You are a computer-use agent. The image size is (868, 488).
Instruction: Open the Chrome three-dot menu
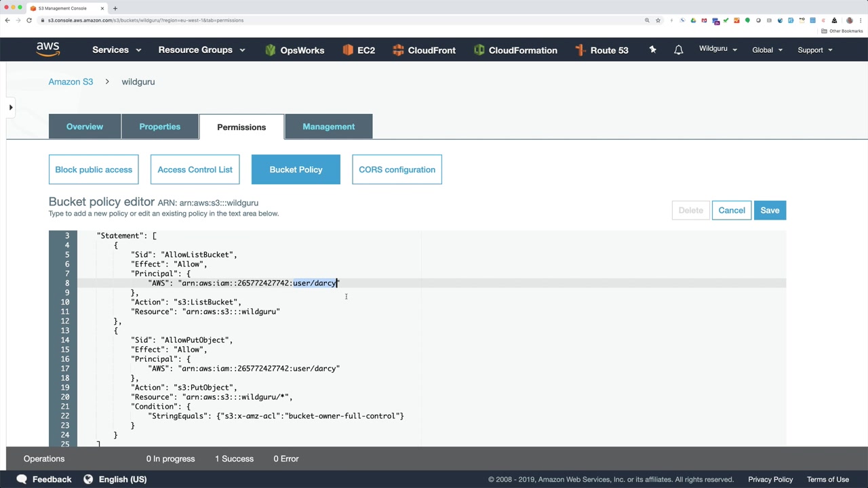click(x=860, y=20)
